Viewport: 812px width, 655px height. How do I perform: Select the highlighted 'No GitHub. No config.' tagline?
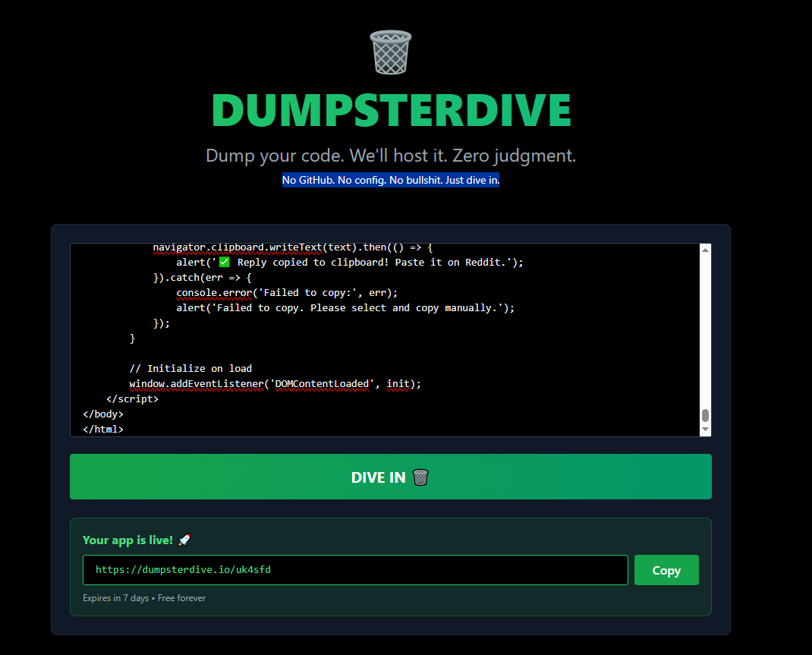pos(390,180)
